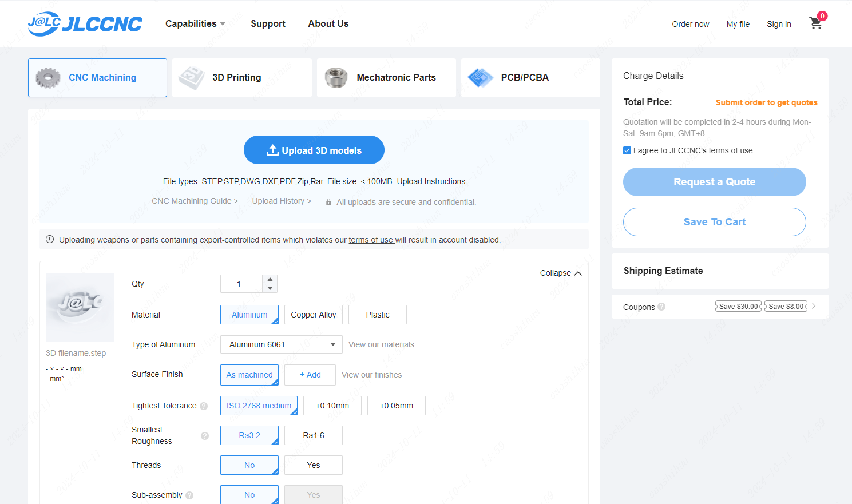
Task: Click the 3D part preview thumbnail
Action: 80,307
